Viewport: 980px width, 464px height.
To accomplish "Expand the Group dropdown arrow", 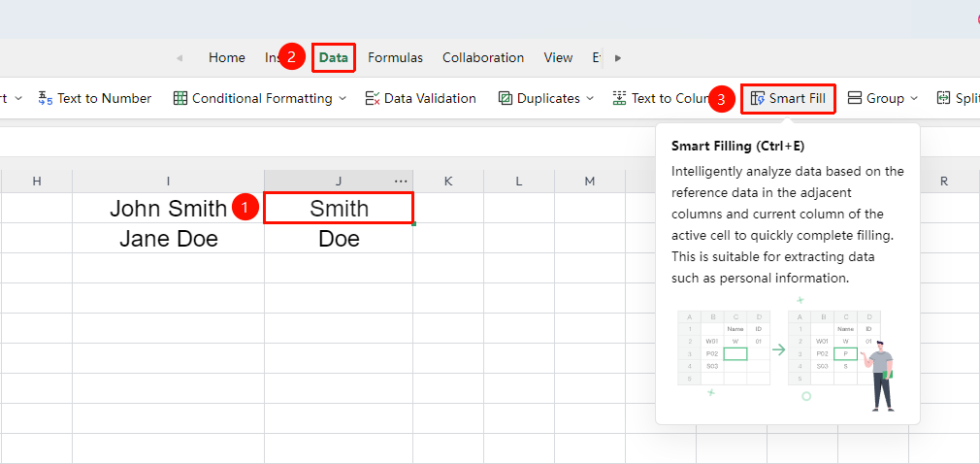I will (x=914, y=99).
